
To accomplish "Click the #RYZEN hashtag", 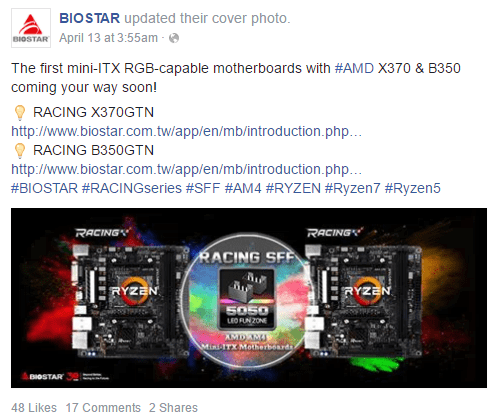I will [x=293, y=188].
